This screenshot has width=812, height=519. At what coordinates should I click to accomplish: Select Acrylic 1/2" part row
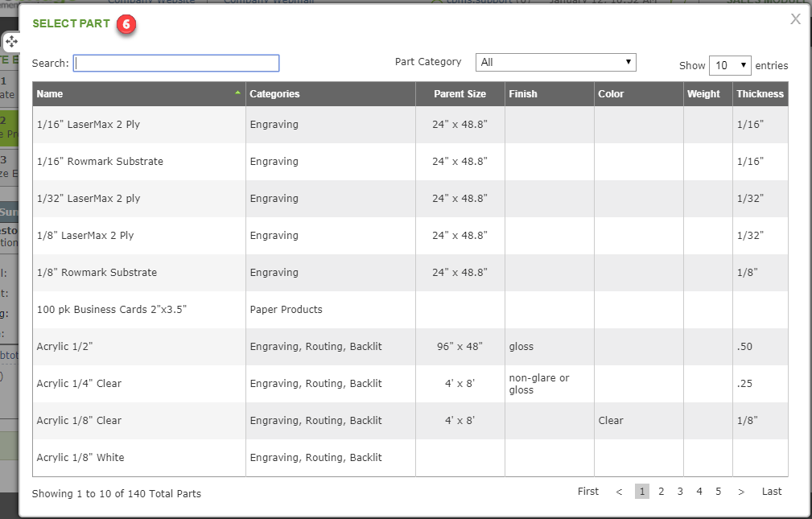pos(410,347)
